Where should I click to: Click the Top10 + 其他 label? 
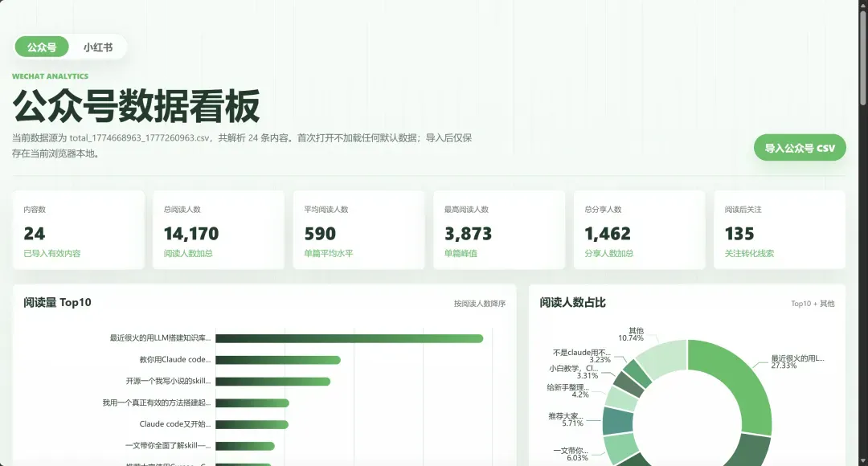point(812,303)
